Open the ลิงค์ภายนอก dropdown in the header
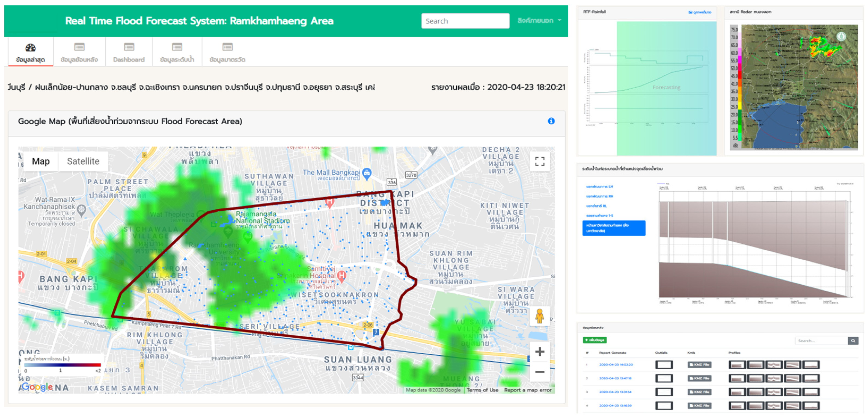The width and height of the screenshot is (868, 419). point(539,20)
